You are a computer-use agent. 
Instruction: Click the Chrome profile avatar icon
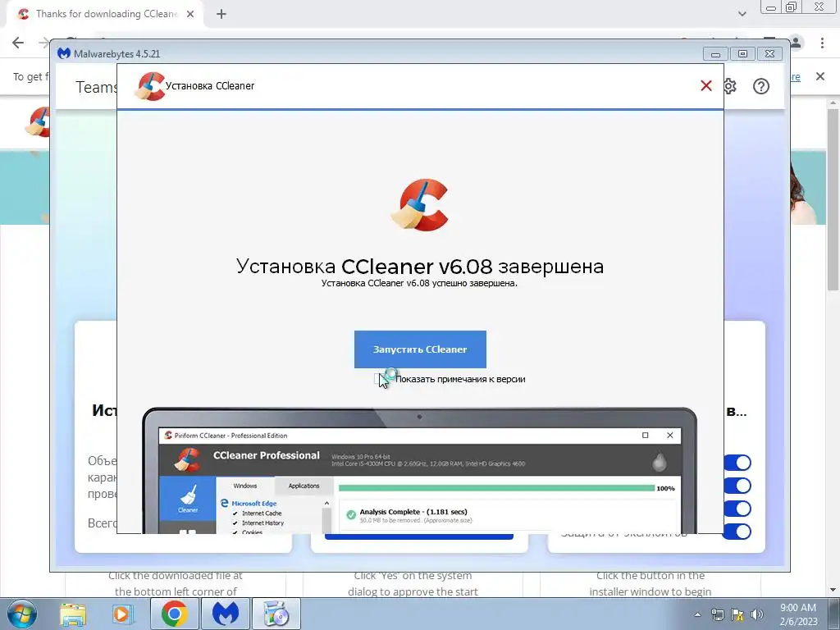796,43
